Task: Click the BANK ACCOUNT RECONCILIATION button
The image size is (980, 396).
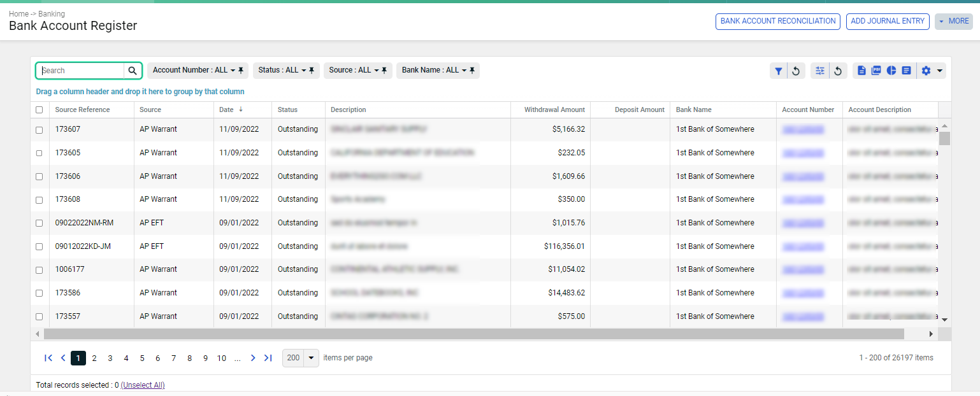Action: point(777,22)
